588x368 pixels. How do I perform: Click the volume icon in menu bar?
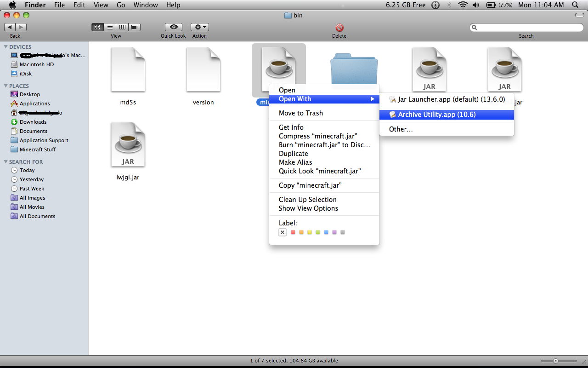pyautogui.click(x=475, y=5)
